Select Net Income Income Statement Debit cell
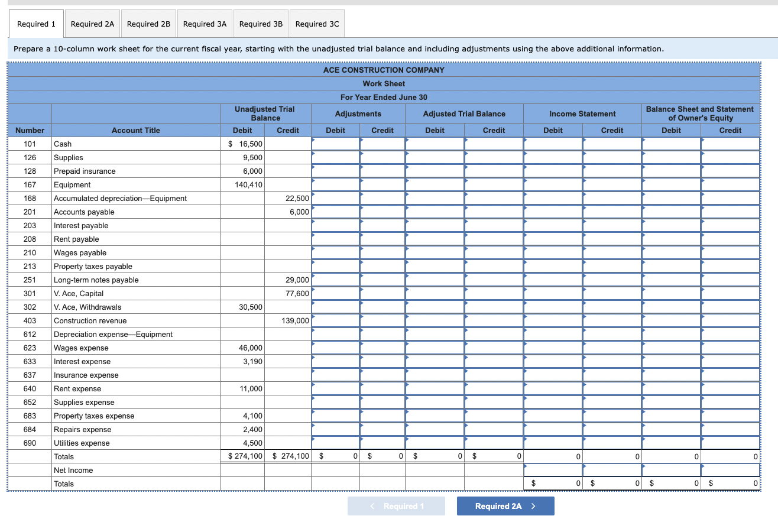The width and height of the screenshot is (778, 532). [x=553, y=470]
